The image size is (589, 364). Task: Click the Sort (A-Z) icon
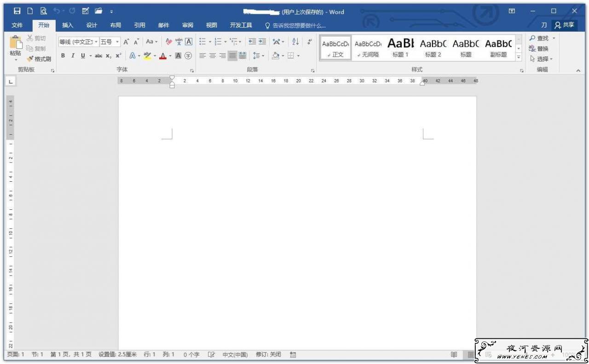tap(295, 42)
